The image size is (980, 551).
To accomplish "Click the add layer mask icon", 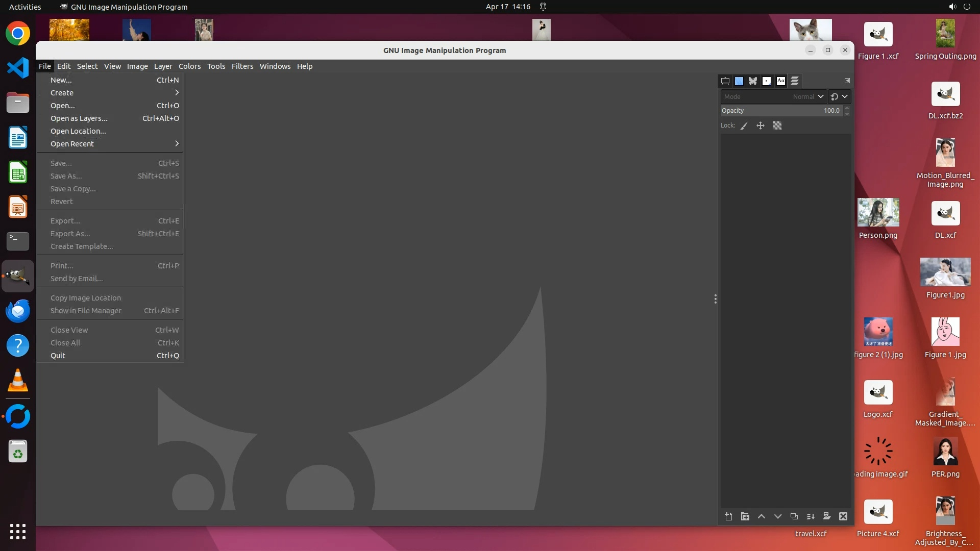I will [826, 516].
